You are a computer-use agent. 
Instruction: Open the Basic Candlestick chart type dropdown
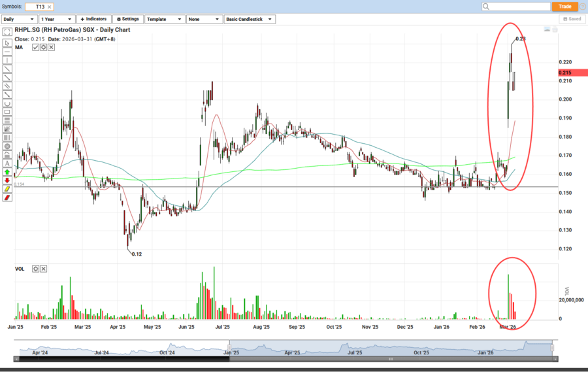[x=249, y=20]
